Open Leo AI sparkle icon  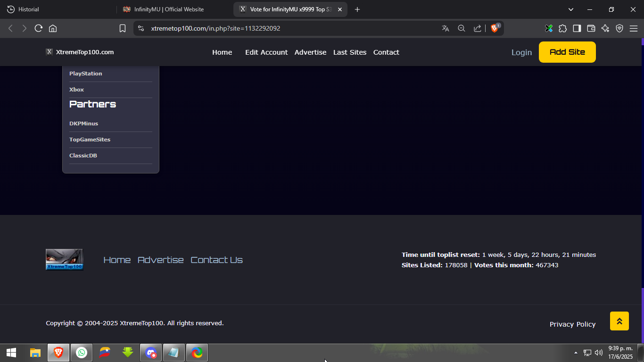point(605,28)
